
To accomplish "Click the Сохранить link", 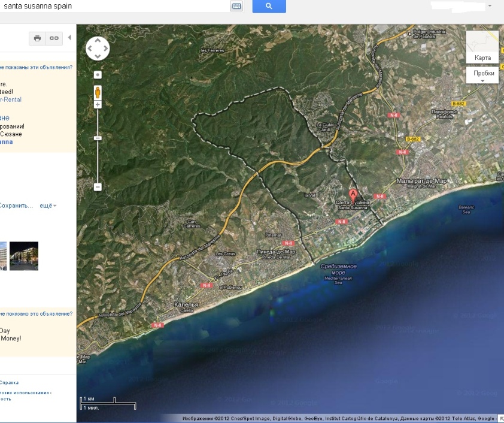I will coord(17,206).
